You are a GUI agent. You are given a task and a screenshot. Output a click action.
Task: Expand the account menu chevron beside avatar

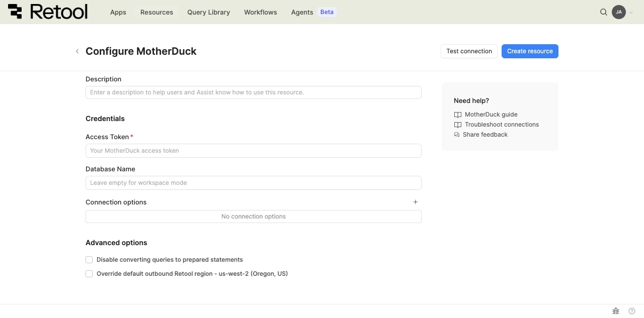[x=631, y=13]
